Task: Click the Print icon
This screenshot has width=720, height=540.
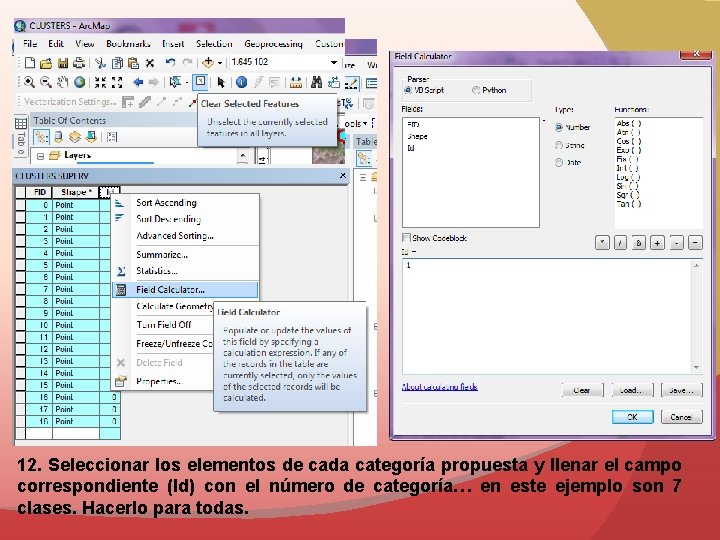Action: [79, 63]
